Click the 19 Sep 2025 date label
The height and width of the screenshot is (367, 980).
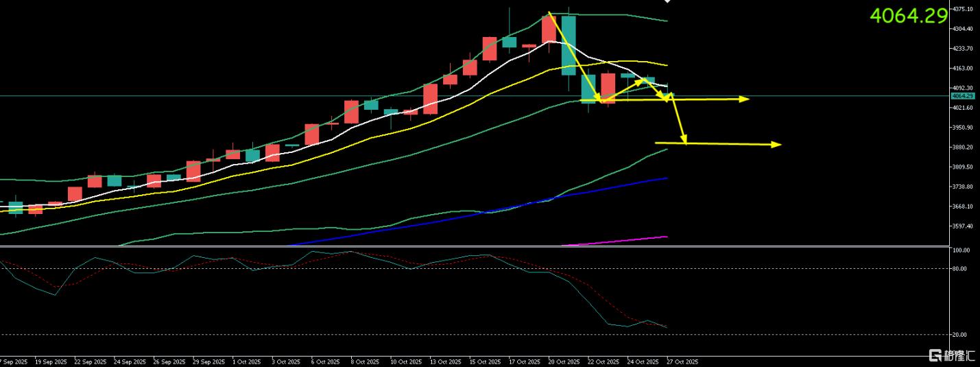tap(51, 362)
